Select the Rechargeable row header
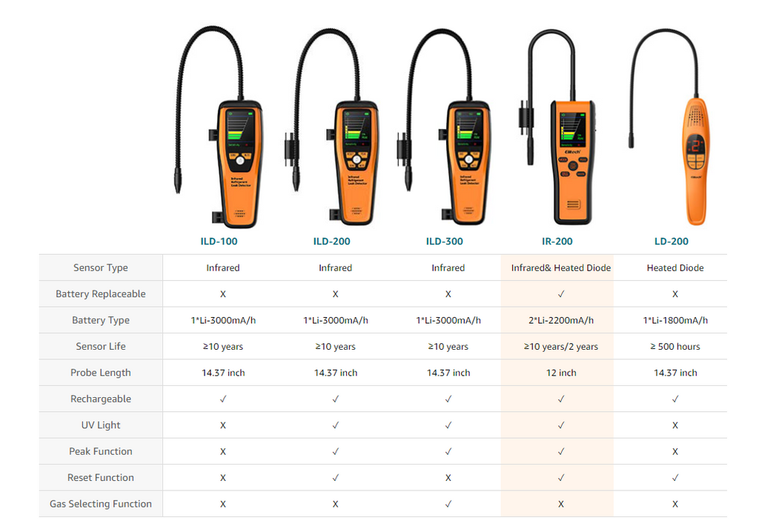This screenshot has height=532, width=759. coord(101,399)
